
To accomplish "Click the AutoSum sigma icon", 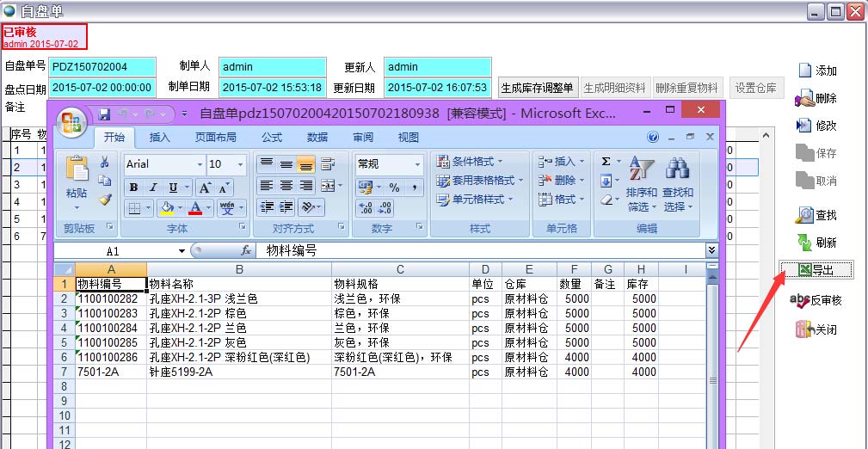I will tap(606, 162).
